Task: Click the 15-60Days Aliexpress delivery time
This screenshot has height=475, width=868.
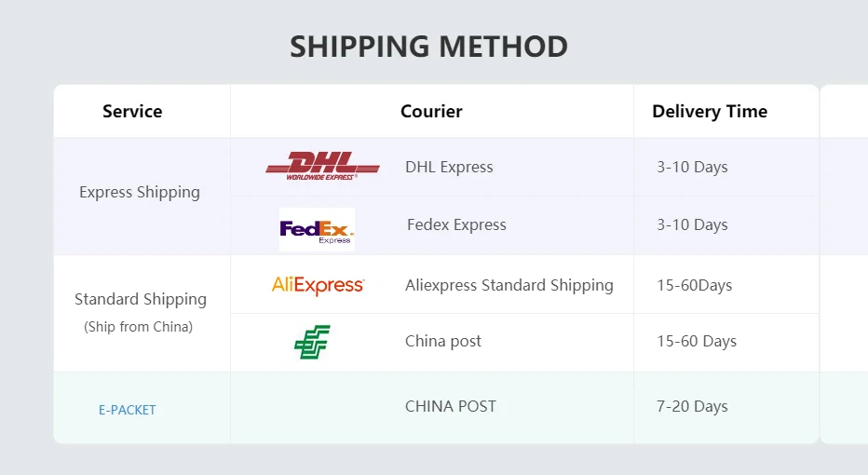Action: click(694, 285)
